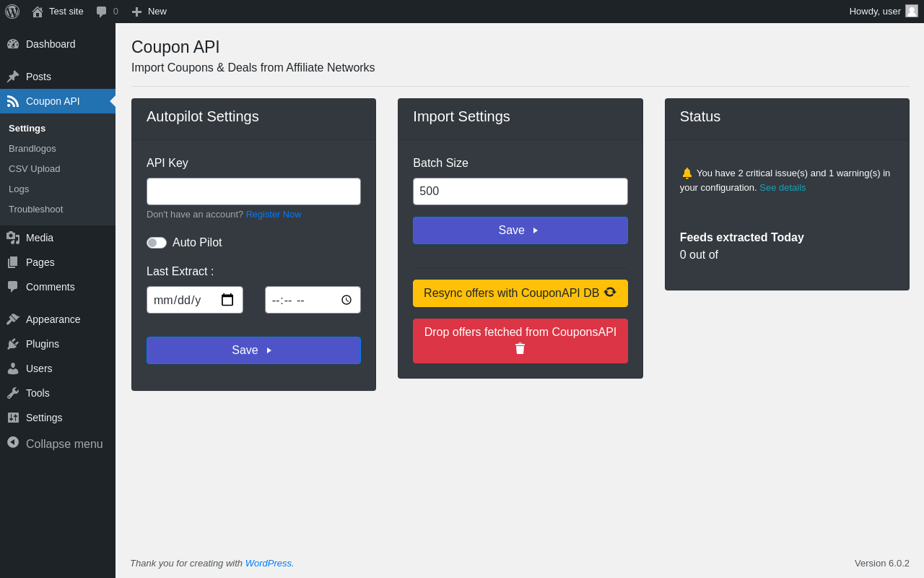
Task: Click the comments bubble in admin bar
Action: click(x=102, y=12)
